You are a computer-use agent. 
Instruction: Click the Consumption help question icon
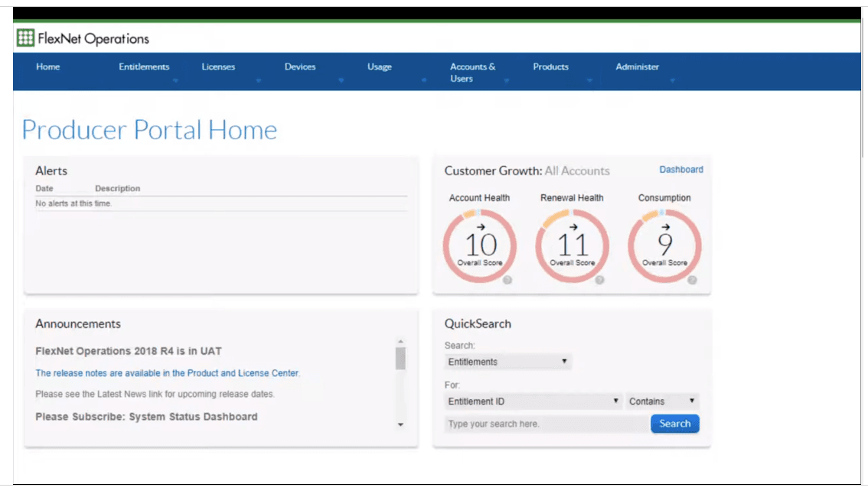coord(692,280)
